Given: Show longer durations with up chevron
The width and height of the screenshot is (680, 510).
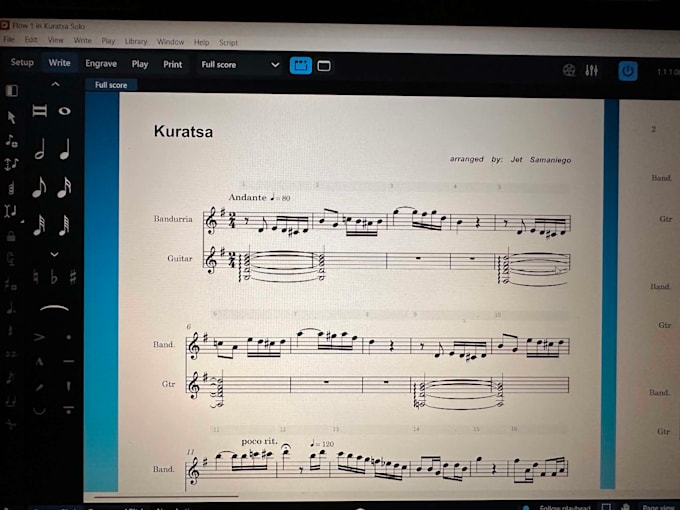Looking at the screenshot, I should pyautogui.click(x=55, y=84).
